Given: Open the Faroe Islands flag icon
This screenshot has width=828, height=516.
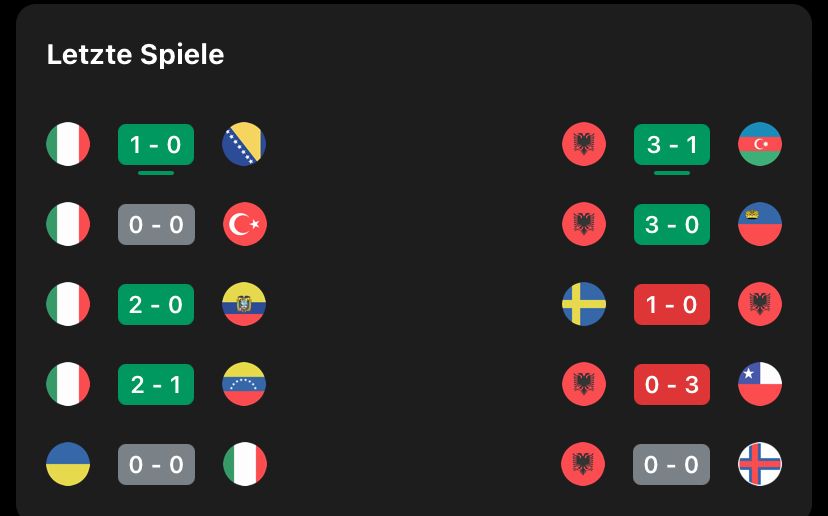Looking at the screenshot, I should pyautogui.click(x=760, y=464).
